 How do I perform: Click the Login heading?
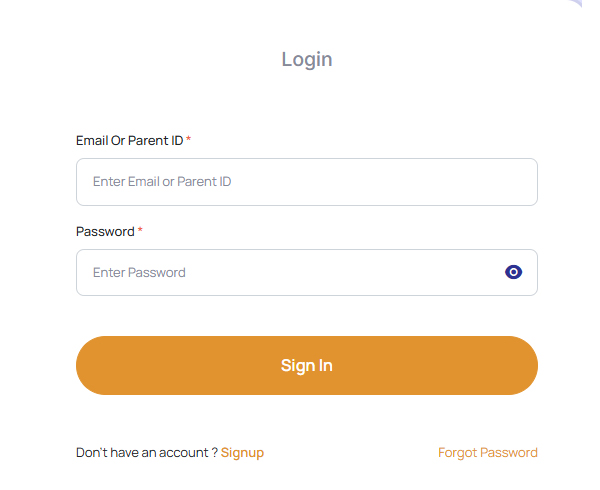pos(307,59)
